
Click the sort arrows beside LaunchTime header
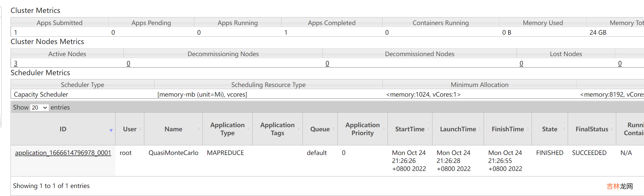tap(480, 129)
